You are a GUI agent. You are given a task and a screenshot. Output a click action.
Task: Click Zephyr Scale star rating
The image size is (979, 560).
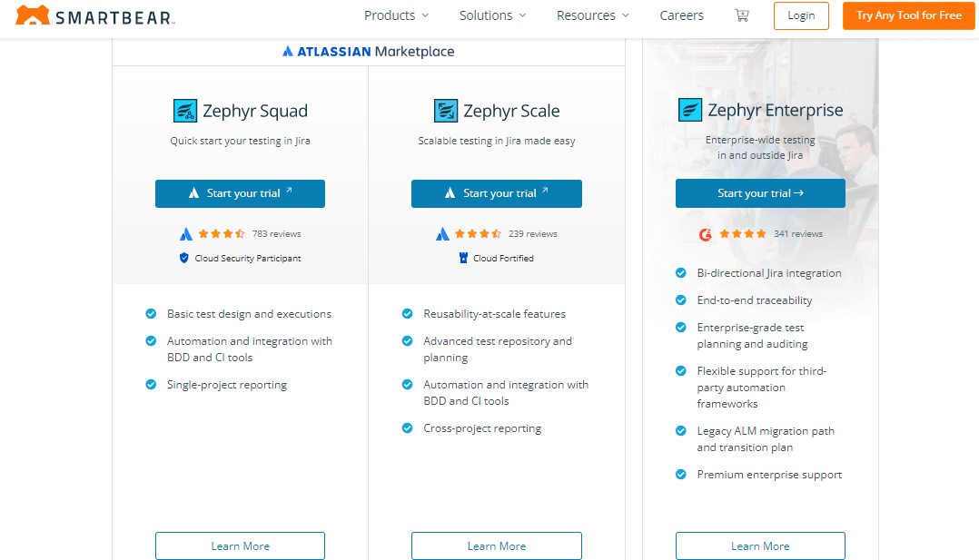(478, 234)
